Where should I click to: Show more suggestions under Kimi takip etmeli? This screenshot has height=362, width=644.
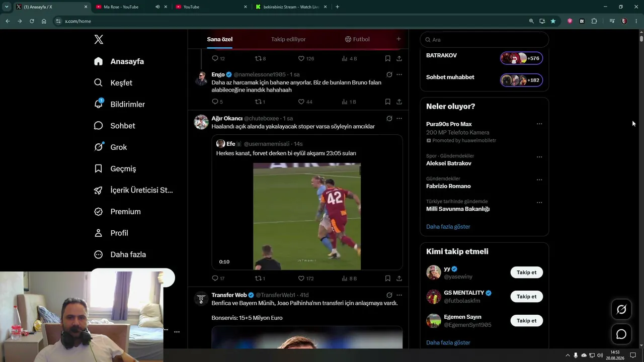click(448, 343)
